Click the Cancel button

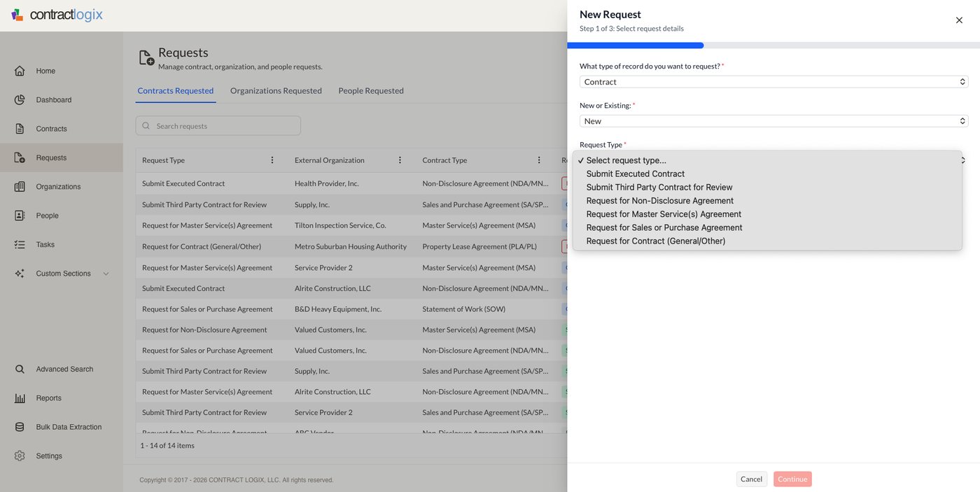[751, 479]
